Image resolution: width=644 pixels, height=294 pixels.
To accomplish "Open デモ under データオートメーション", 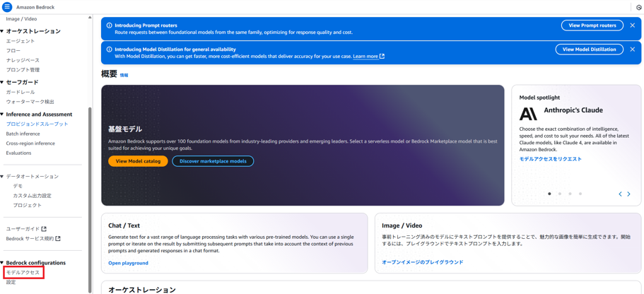I will 18,186.
